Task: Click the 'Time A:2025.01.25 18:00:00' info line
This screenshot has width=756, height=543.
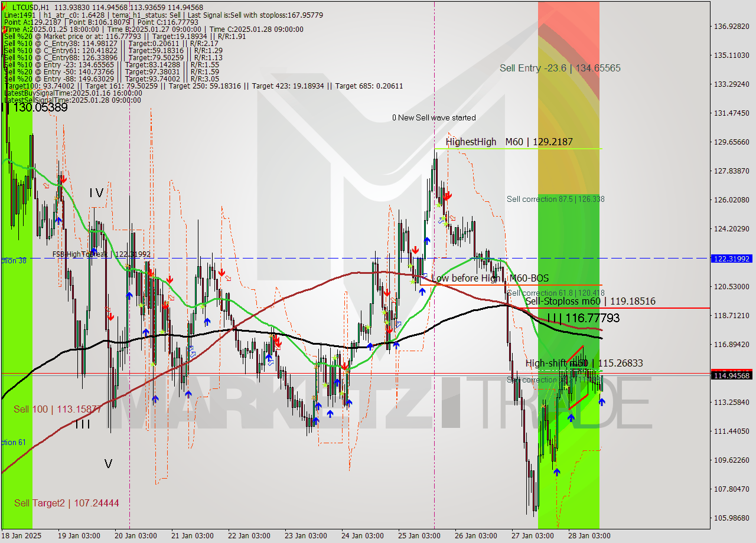Action: 154,29
